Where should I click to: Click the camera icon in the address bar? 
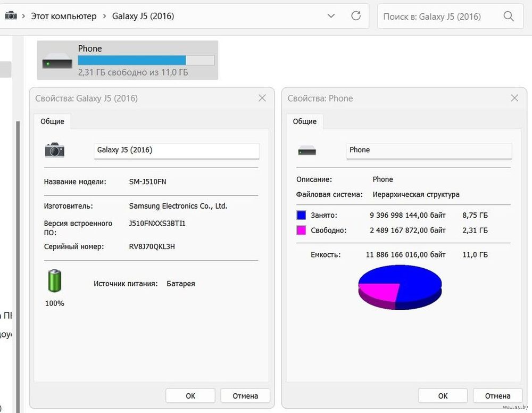pos(10,16)
